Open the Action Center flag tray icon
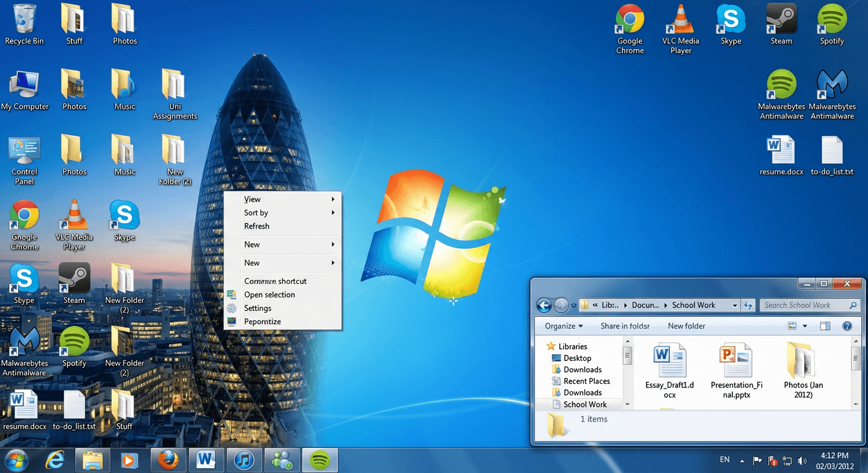868x473 pixels. tap(757, 460)
